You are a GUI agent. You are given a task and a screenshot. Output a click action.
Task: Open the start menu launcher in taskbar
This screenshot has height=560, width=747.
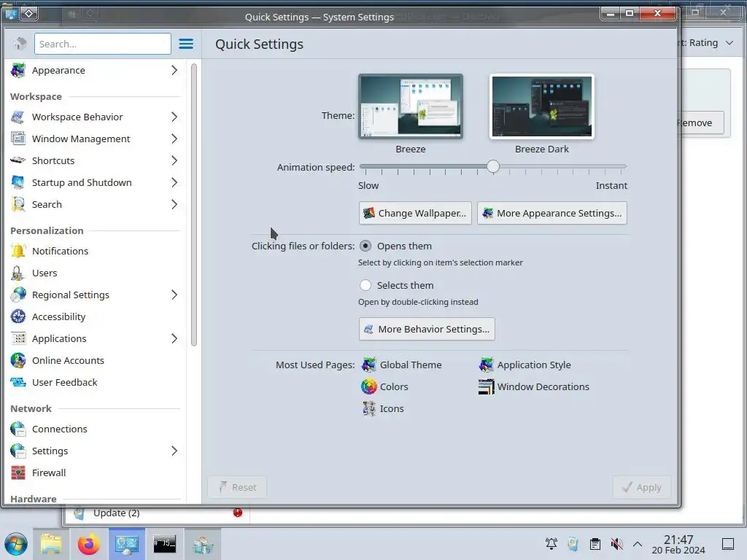pyautogui.click(x=16, y=544)
